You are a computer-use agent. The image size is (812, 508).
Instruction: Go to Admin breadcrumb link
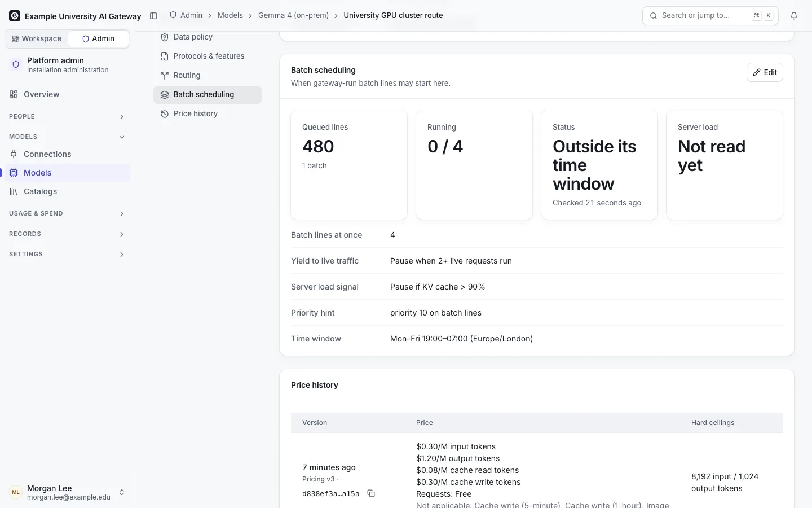coord(186,15)
